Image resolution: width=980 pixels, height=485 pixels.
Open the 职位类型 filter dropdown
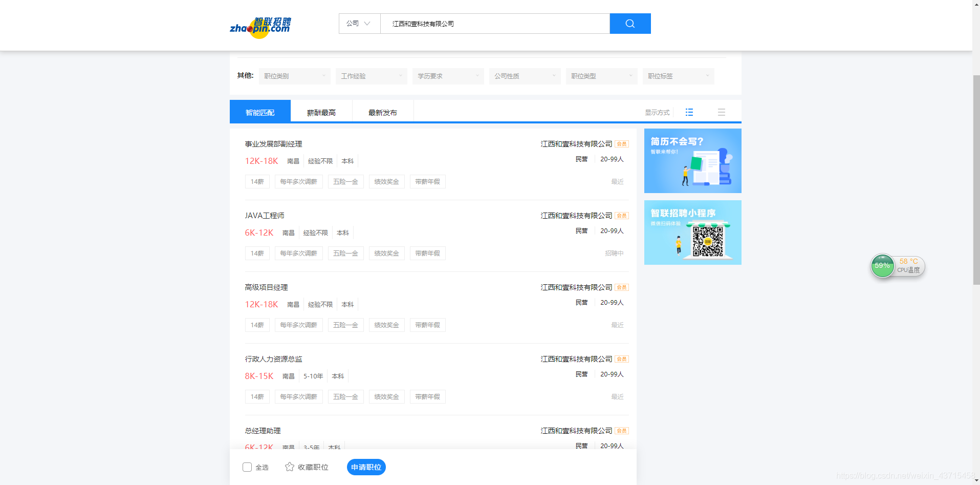(602, 76)
